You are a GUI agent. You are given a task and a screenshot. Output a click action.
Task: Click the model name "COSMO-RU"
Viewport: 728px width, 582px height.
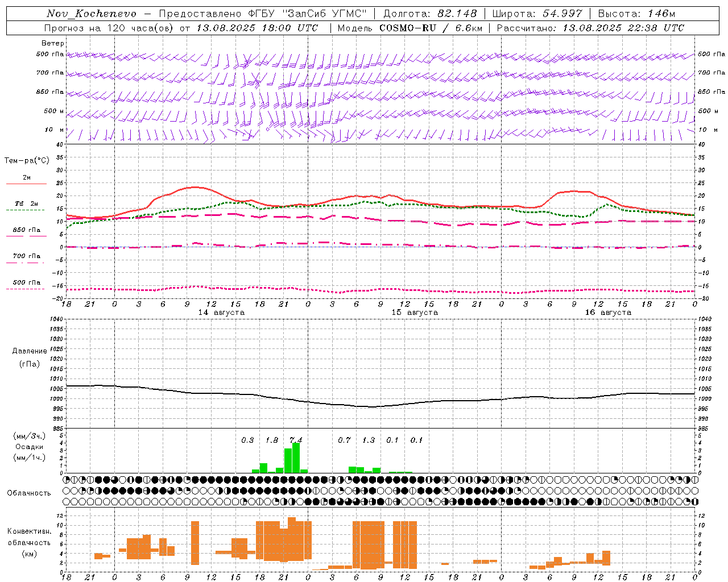[x=408, y=28]
